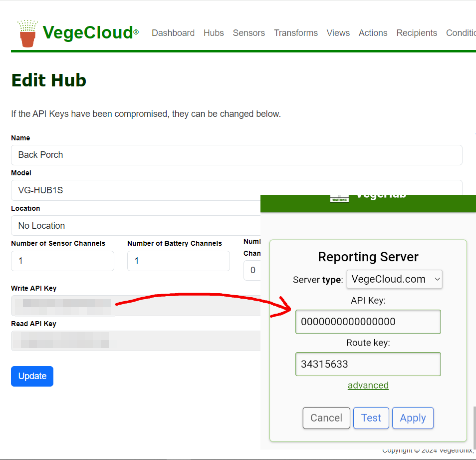Click the API Key field with zeros
The height and width of the screenshot is (460, 476).
pyautogui.click(x=368, y=322)
